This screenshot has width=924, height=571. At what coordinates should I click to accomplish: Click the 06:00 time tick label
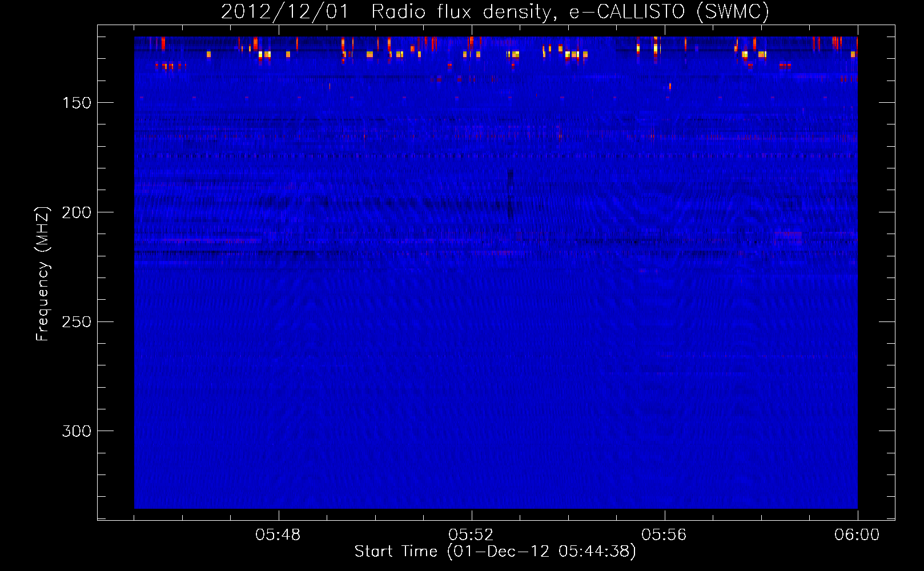857,535
